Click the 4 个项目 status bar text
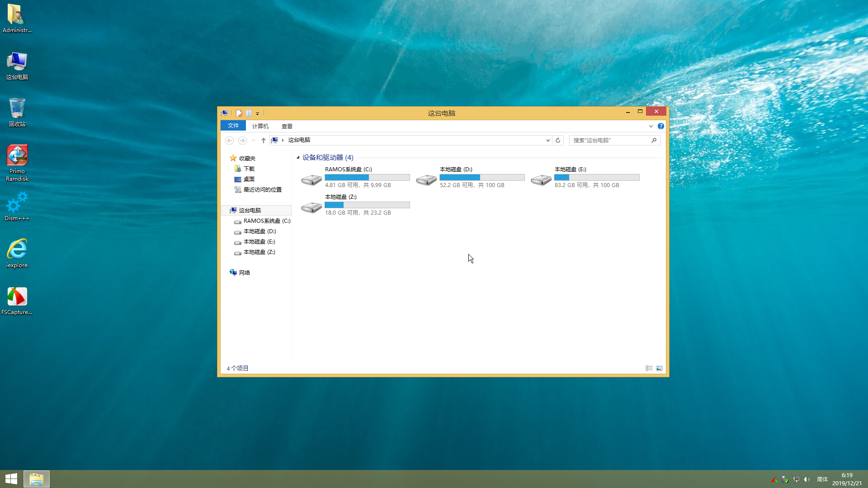Screen dimensions: 868x488 (x=238, y=369)
